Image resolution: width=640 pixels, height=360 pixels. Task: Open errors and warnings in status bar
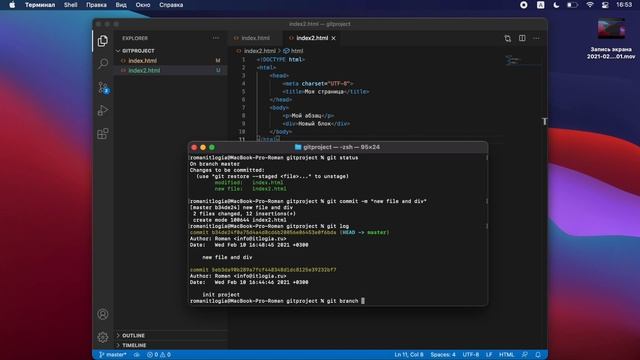(x=159, y=355)
